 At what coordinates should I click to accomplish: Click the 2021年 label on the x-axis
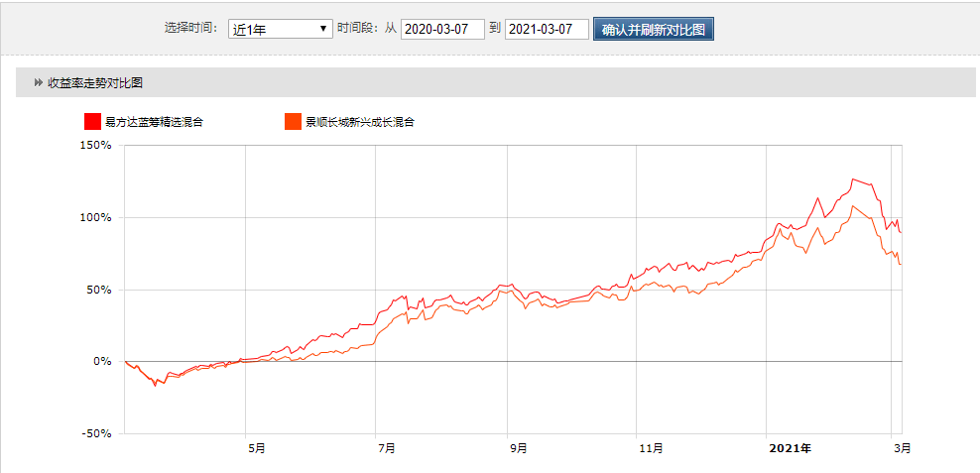(x=792, y=448)
